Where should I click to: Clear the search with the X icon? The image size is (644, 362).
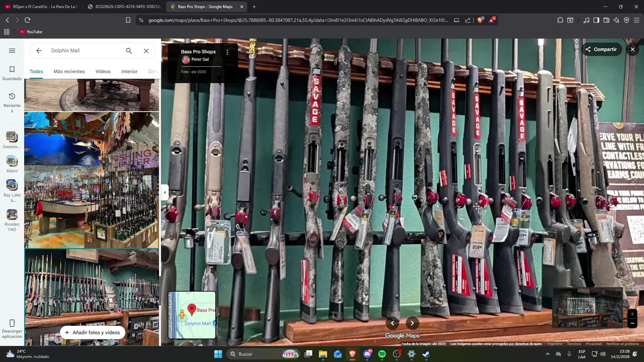(146, 51)
